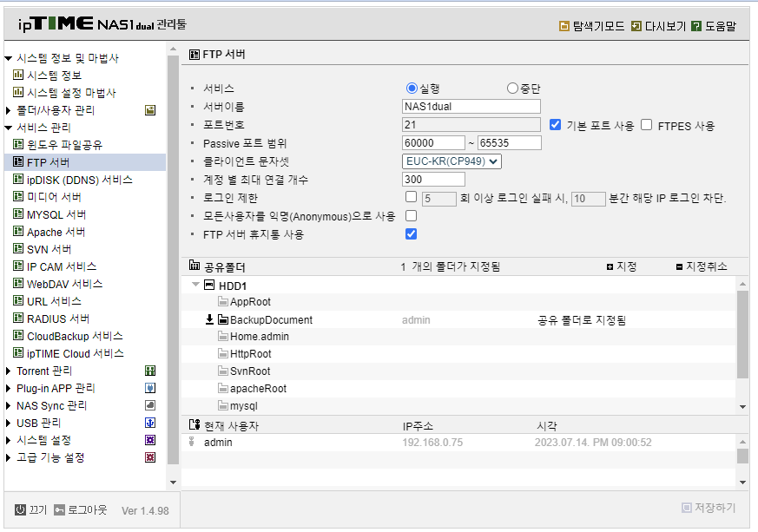This screenshot has height=532, width=758.
Task: Collapse 시스템 정보 및 마법사 section
Action: [x=8, y=58]
